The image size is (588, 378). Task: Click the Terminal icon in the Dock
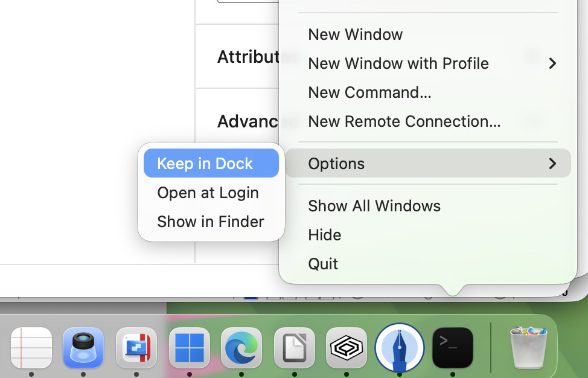[452, 348]
